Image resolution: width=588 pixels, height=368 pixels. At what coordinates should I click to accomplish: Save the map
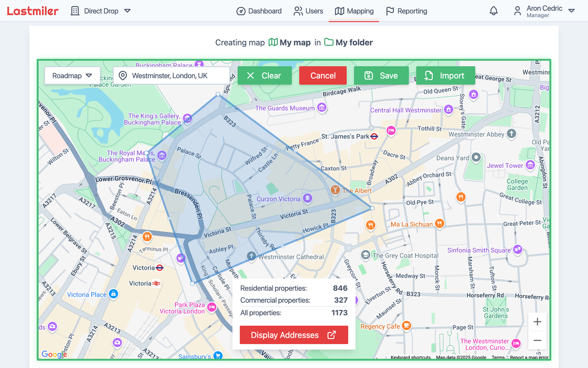(381, 75)
